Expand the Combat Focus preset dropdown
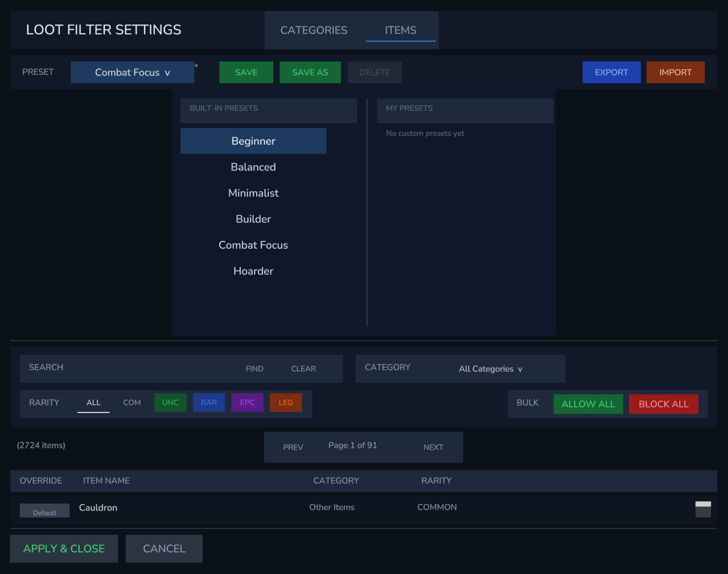728x574 pixels. pos(133,72)
